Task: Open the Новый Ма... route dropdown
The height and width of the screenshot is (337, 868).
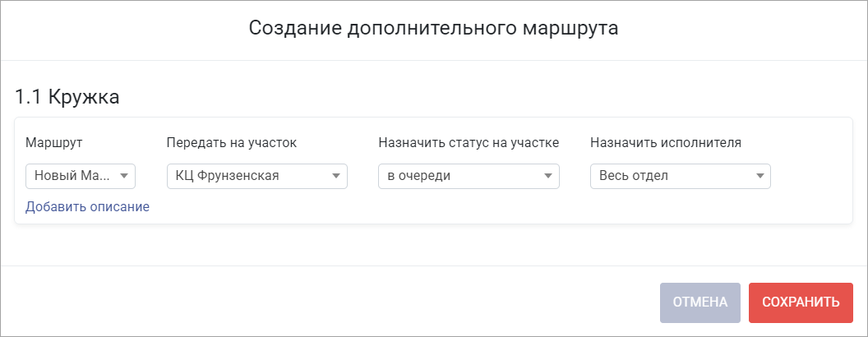Action: pyautogui.click(x=81, y=176)
